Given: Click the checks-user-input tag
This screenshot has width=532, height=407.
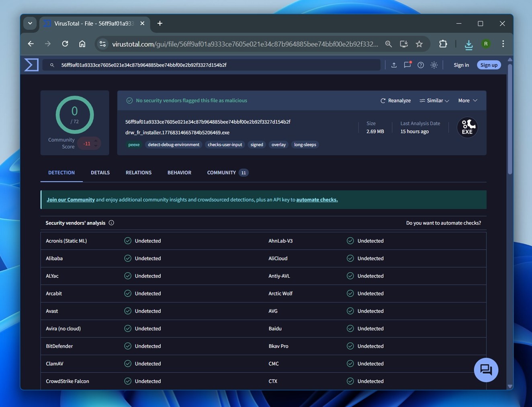Looking at the screenshot, I should pos(225,145).
